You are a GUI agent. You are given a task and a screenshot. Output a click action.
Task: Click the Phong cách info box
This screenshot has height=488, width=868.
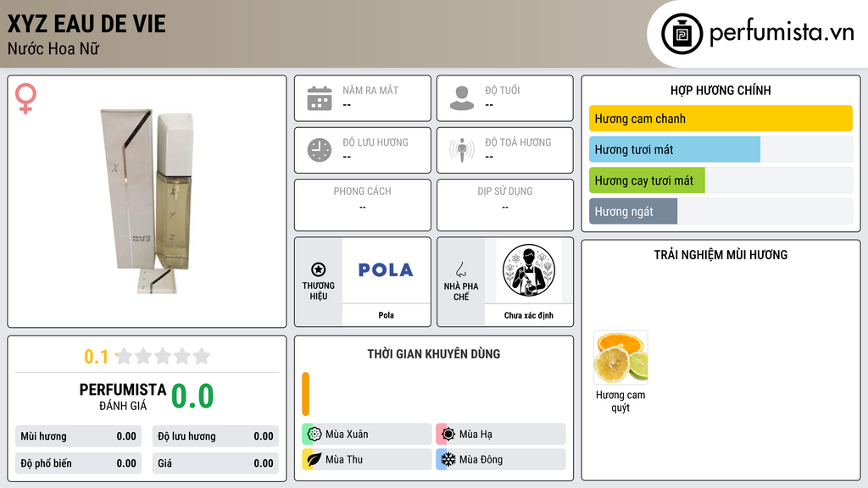[x=363, y=205]
